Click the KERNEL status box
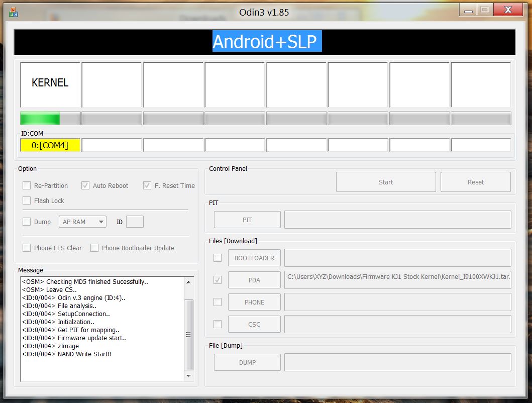The image size is (532, 403). tap(50, 84)
